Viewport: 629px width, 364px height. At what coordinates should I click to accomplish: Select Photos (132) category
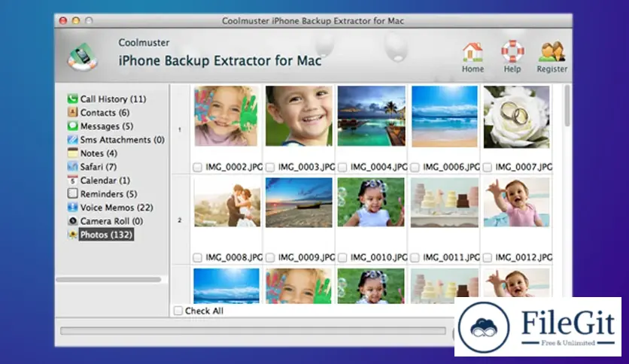pyautogui.click(x=106, y=235)
